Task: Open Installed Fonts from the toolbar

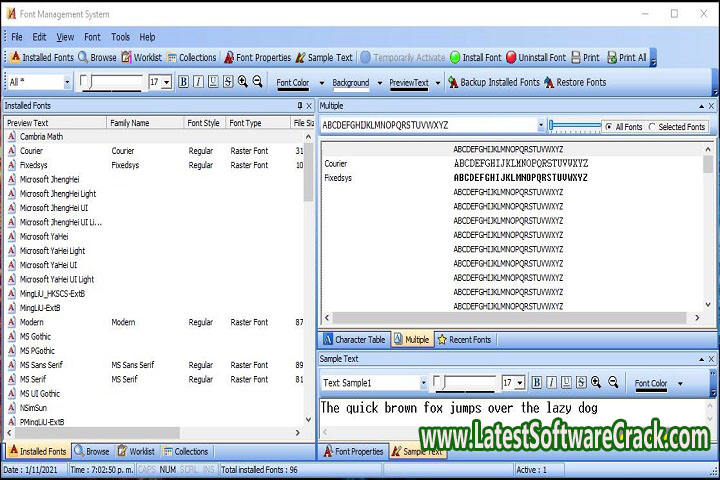Action: [x=42, y=57]
